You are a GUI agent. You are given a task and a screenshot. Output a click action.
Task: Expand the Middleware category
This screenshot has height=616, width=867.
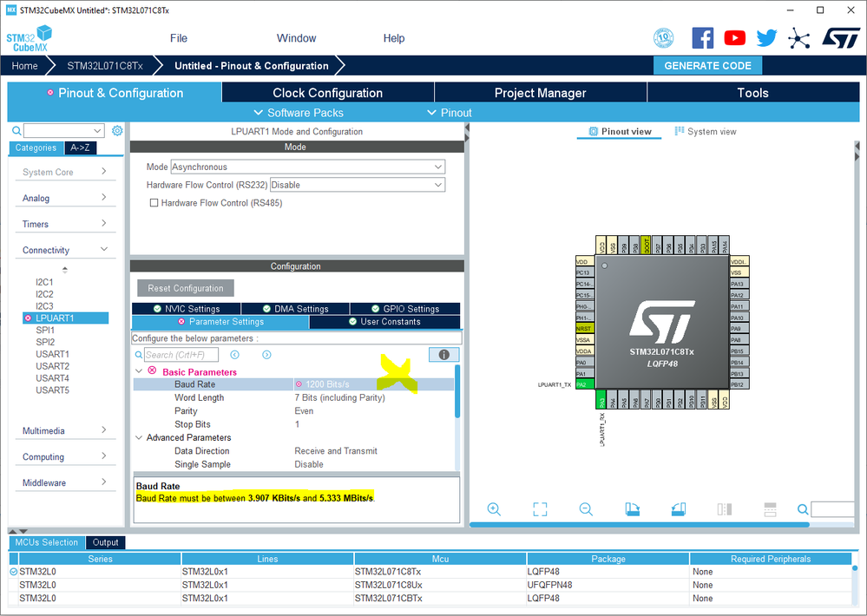tap(65, 482)
